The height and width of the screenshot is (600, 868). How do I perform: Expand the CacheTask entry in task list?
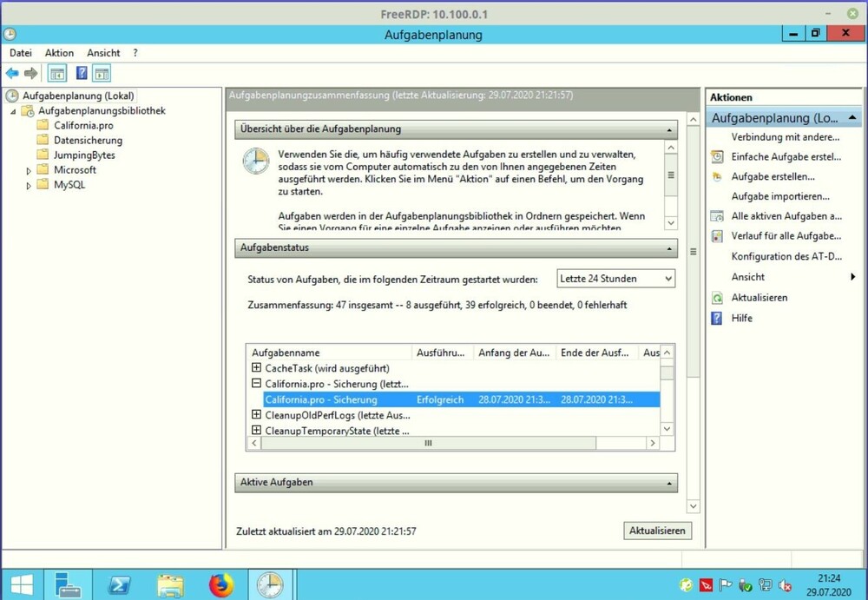pos(256,368)
